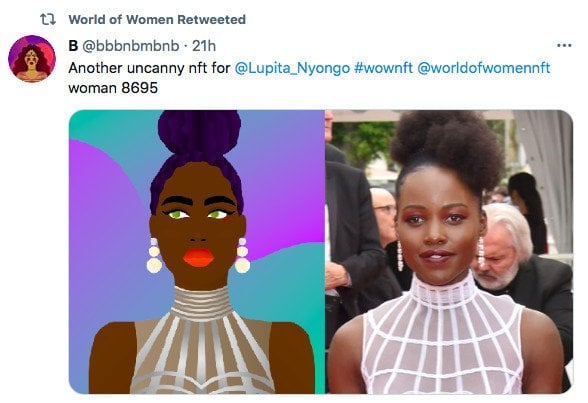Open the tweet author's profile avatar
The height and width of the screenshot is (403, 588).
click(x=32, y=58)
